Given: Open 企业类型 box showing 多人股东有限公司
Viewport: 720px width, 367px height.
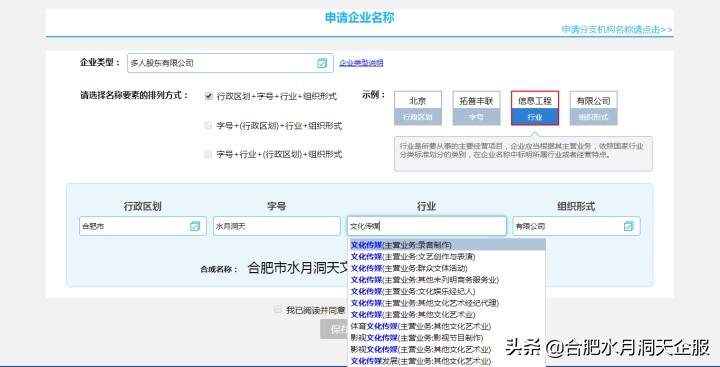Looking at the screenshot, I should [x=230, y=63].
